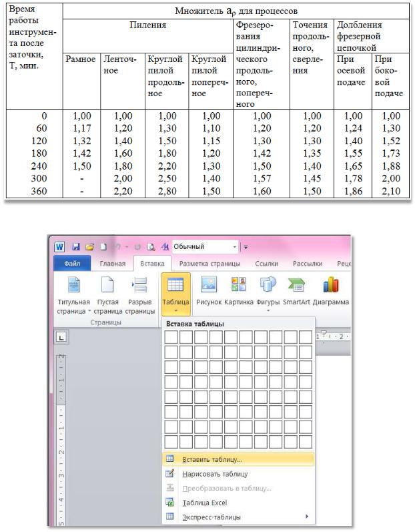Click the tab selector L button by ruler

[x=61, y=338]
